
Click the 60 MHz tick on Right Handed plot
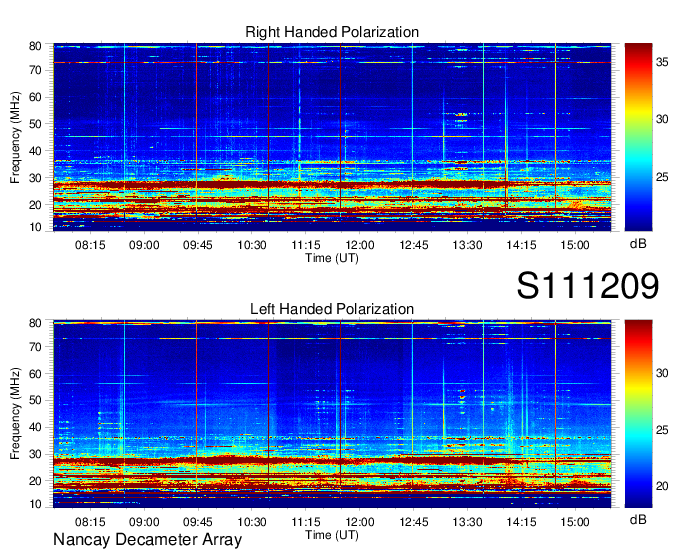[x=35, y=97]
